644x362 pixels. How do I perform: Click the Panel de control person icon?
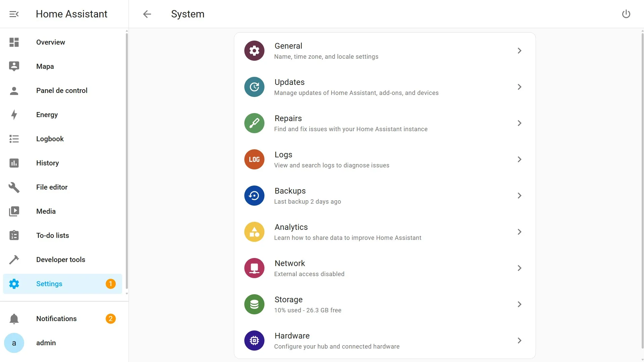pyautogui.click(x=14, y=91)
